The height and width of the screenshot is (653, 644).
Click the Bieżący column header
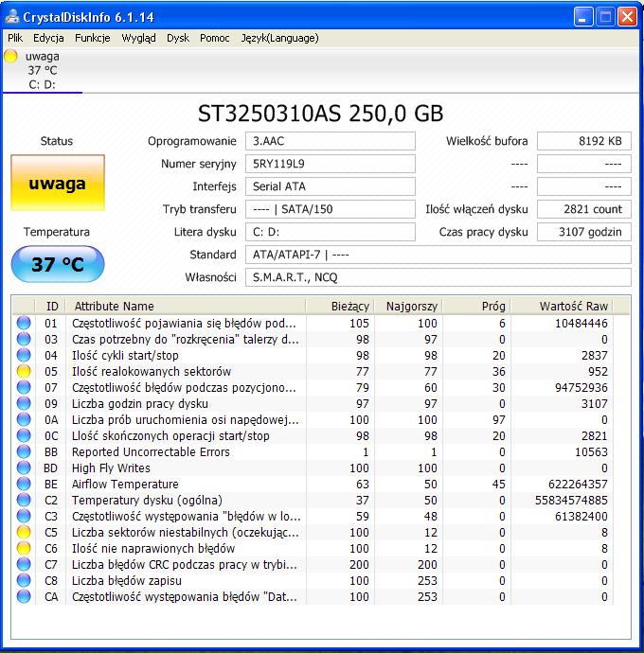[340, 306]
